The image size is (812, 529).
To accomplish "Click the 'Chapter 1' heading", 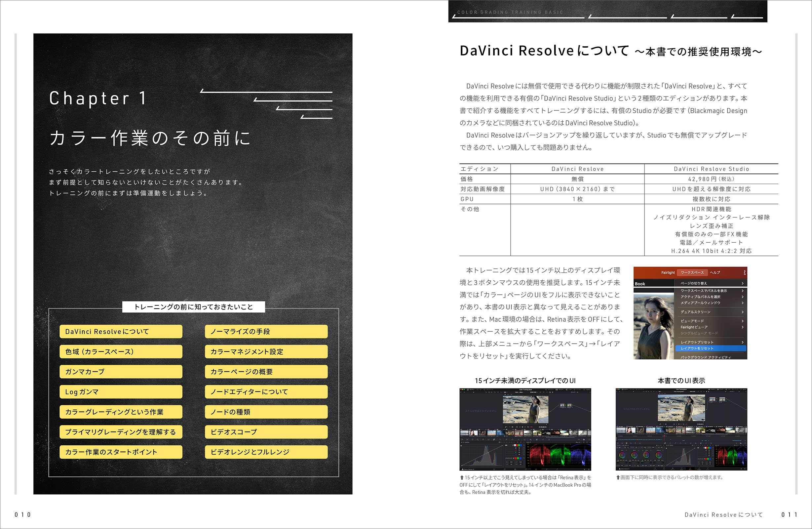I will coord(98,98).
